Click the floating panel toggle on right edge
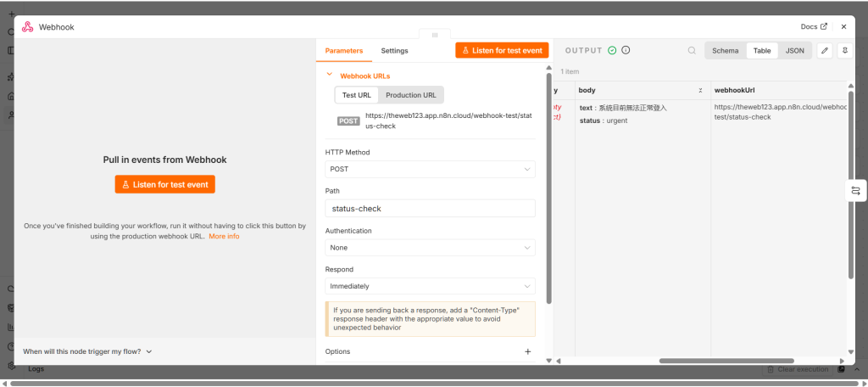This screenshot has height=387, width=868. 856,191
